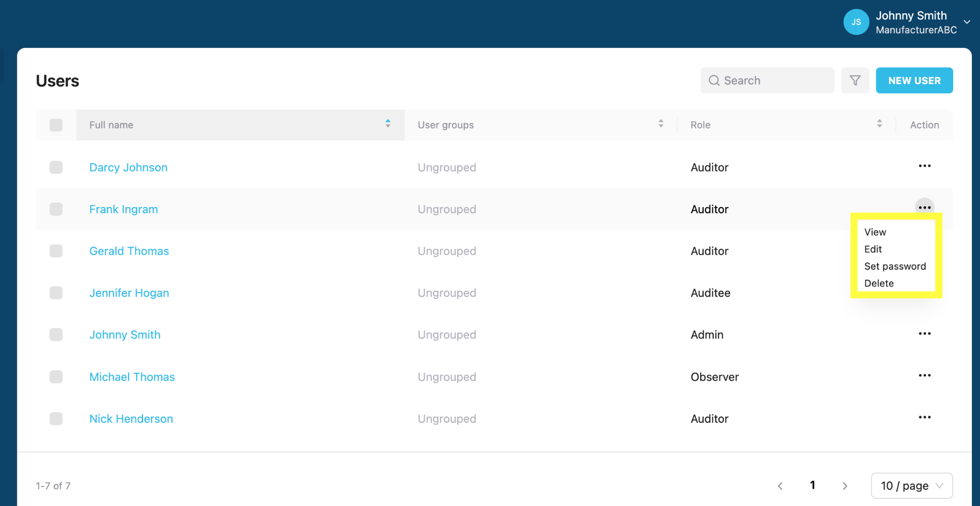Open actions menu for Nick Henderson
Screen dimensions: 980x506
[924, 417]
